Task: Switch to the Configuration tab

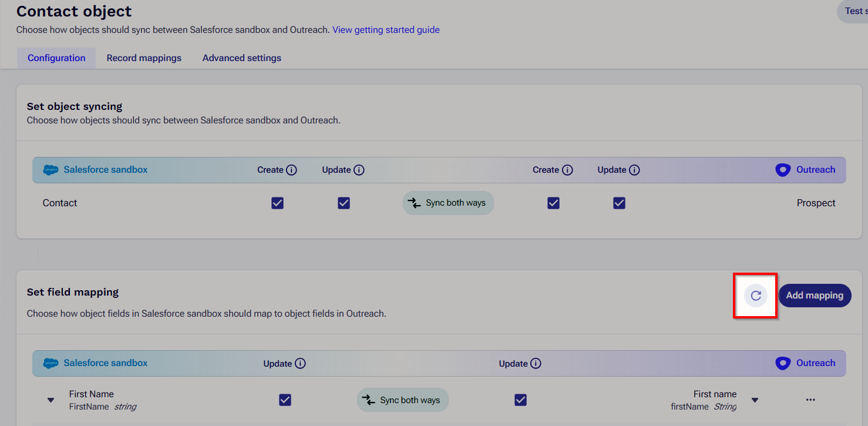Action: [x=56, y=58]
